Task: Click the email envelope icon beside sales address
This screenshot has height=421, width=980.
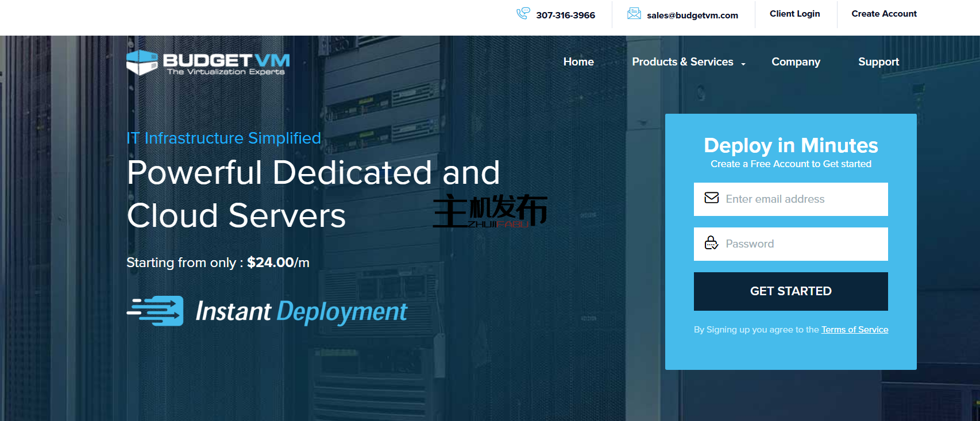Action: click(634, 14)
